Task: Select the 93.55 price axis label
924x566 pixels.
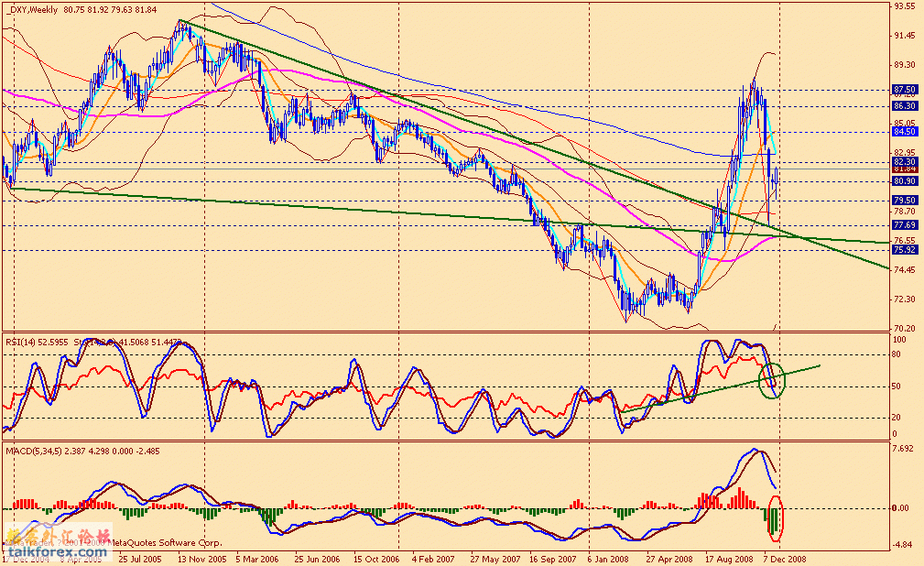Action: (905, 6)
